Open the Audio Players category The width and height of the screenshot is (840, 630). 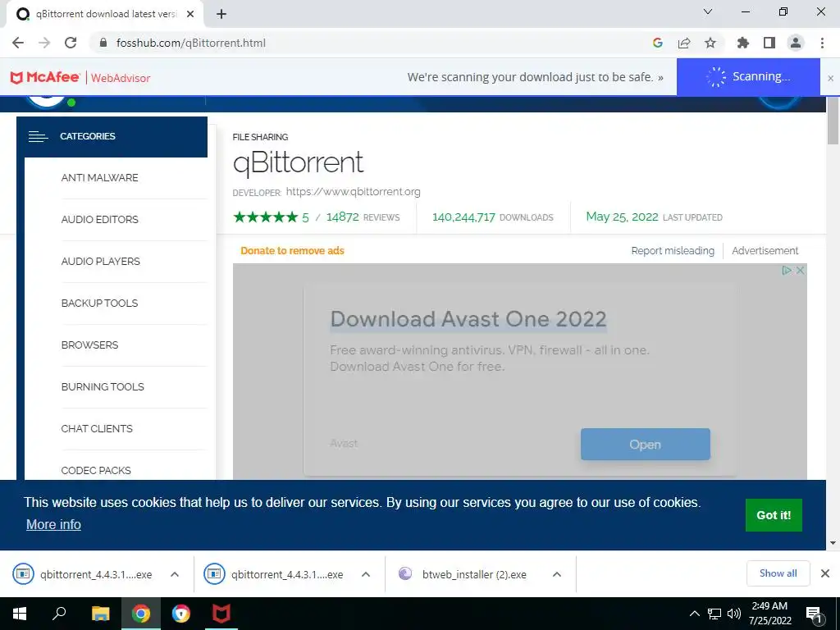pos(101,262)
